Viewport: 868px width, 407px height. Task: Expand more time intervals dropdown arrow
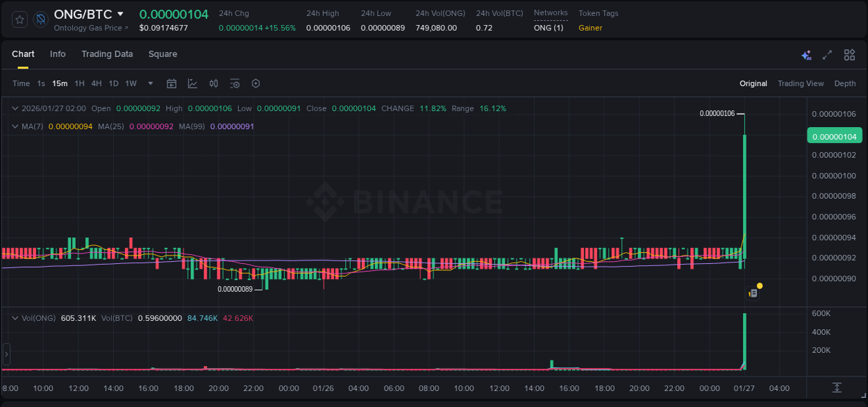150,83
